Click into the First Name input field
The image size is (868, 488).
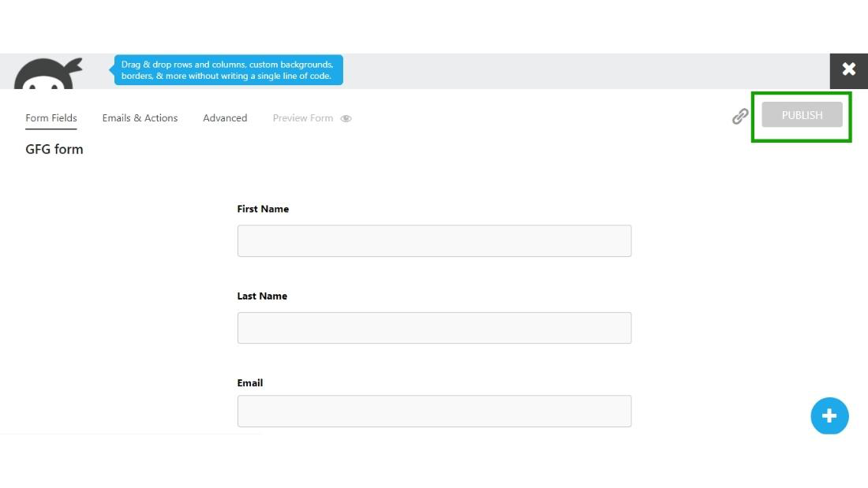[x=434, y=240]
